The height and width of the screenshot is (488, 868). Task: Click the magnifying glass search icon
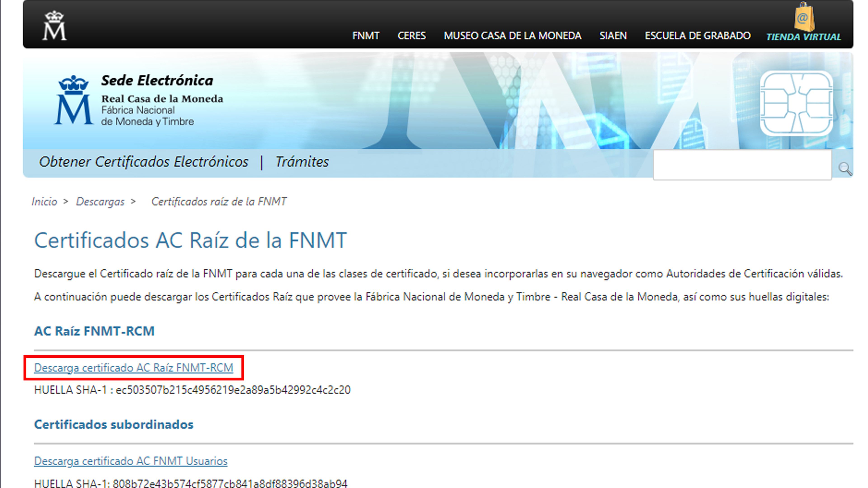coord(845,168)
